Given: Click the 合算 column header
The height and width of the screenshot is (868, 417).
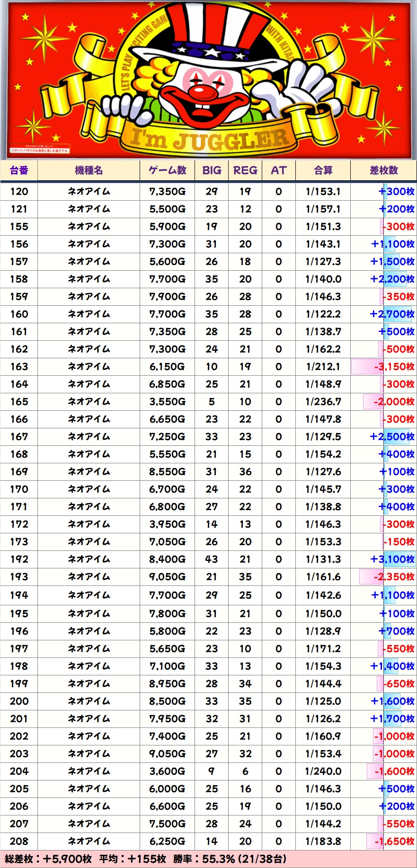Looking at the screenshot, I should 323,170.
